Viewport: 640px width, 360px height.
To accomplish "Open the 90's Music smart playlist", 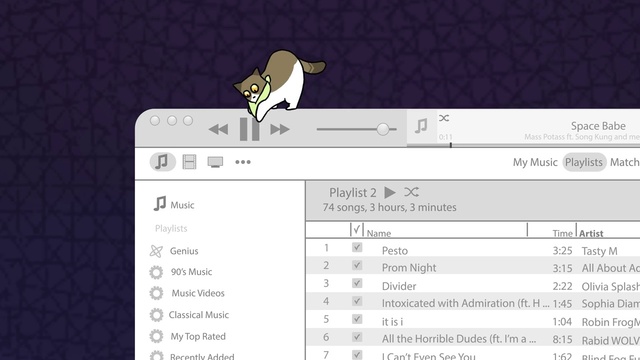I will coord(191,272).
